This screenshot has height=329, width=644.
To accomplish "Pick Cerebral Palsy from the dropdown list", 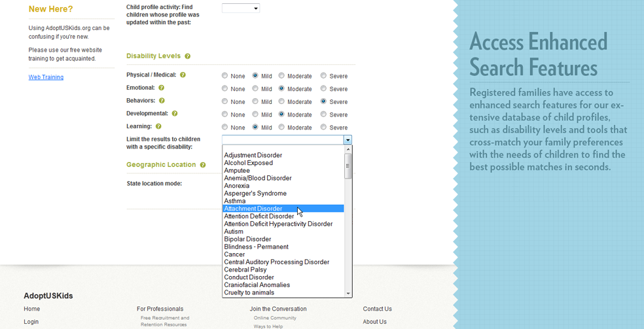I will click(245, 269).
